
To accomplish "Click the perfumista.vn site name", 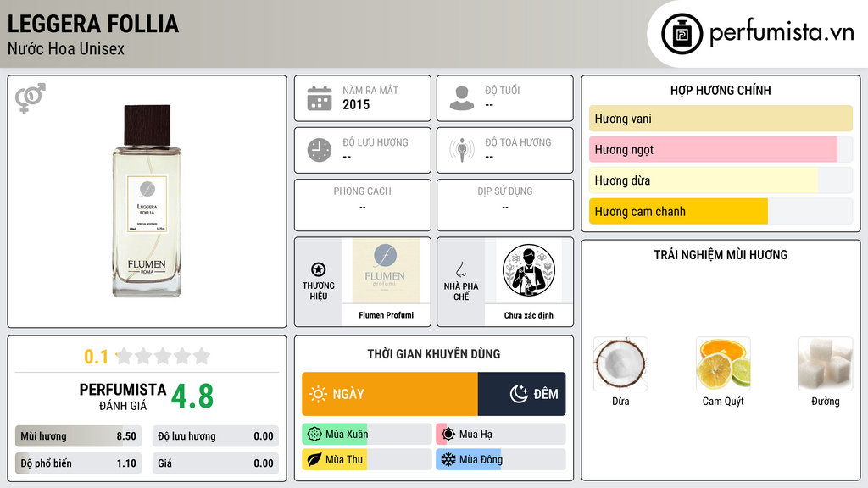I will [x=782, y=33].
